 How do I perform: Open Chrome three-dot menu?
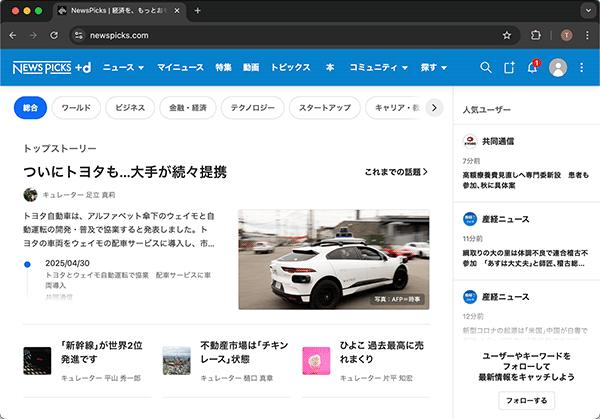point(587,36)
